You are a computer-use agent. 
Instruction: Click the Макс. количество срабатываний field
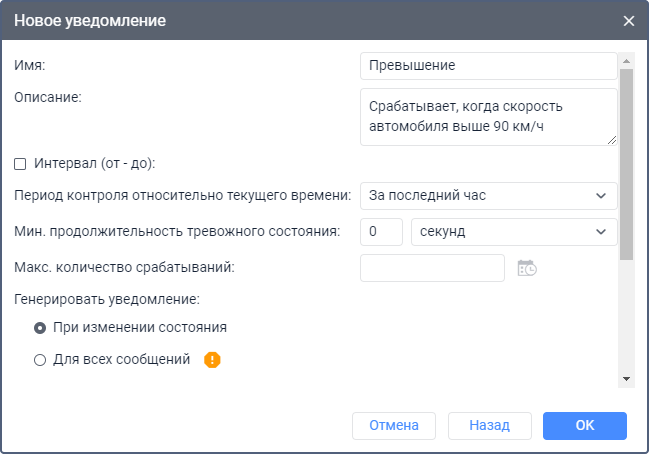[432, 268]
